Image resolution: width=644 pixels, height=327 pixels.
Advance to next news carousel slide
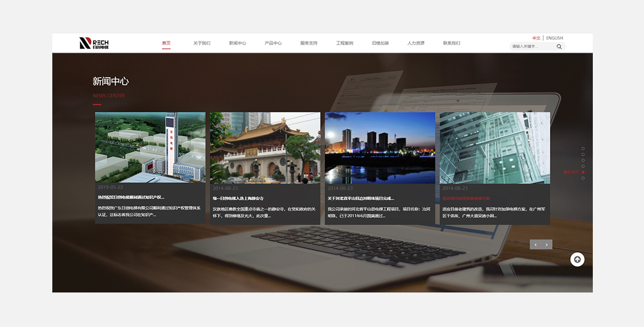[547, 244]
